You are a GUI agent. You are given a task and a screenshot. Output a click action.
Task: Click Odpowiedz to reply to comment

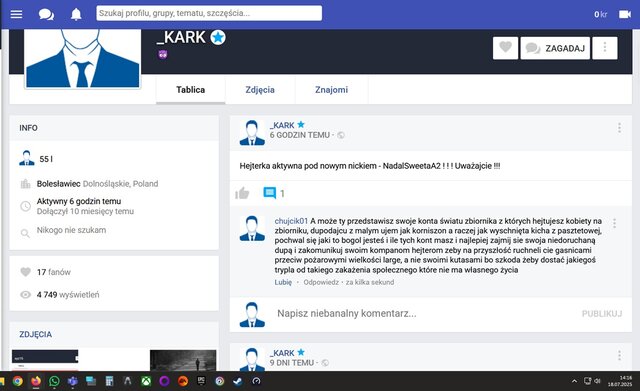coord(321,282)
